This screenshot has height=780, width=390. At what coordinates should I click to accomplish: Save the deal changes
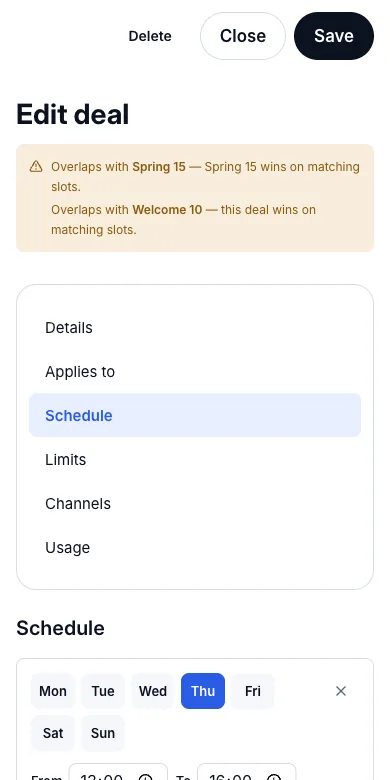tap(334, 36)
